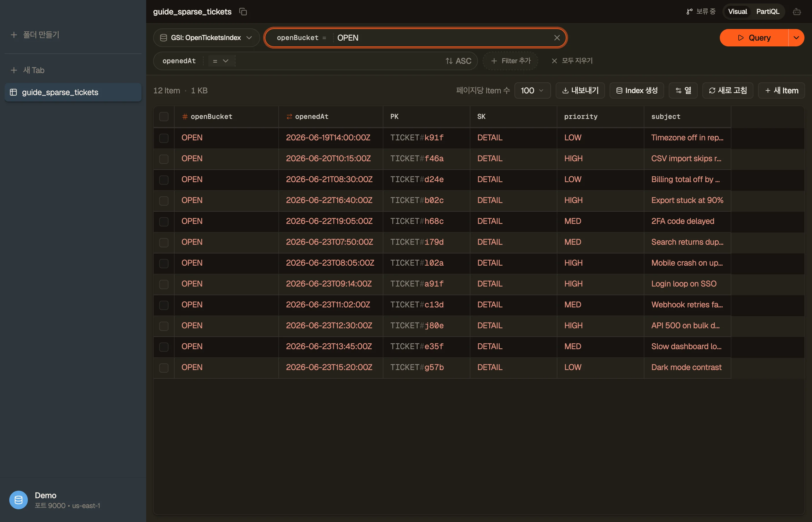
Task: Click 새로 고침 refresh button
Action: (x=728, y=90)
